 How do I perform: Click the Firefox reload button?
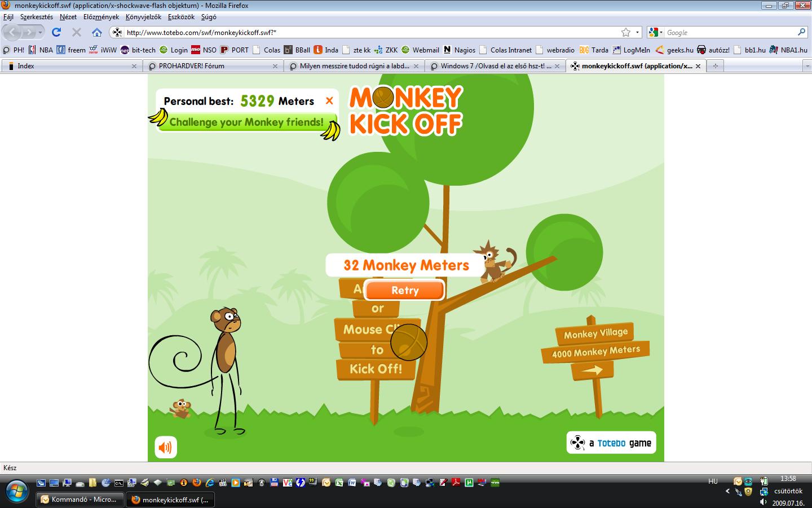(56, 32)
